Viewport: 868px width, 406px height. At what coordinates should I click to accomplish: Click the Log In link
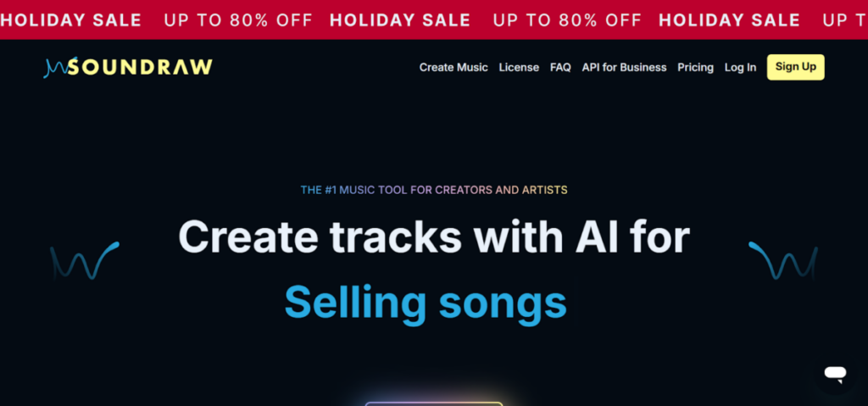point(740,67)
